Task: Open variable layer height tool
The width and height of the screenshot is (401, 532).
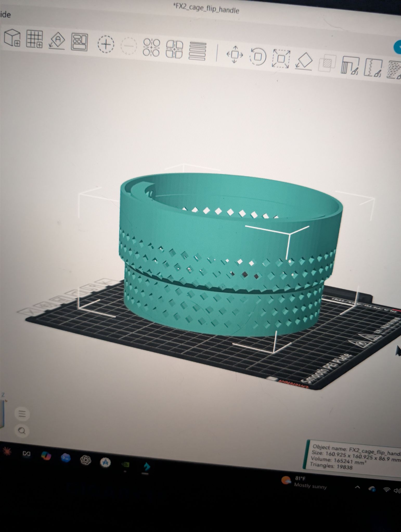Action: pyautogui.click(x=198, y=51)
